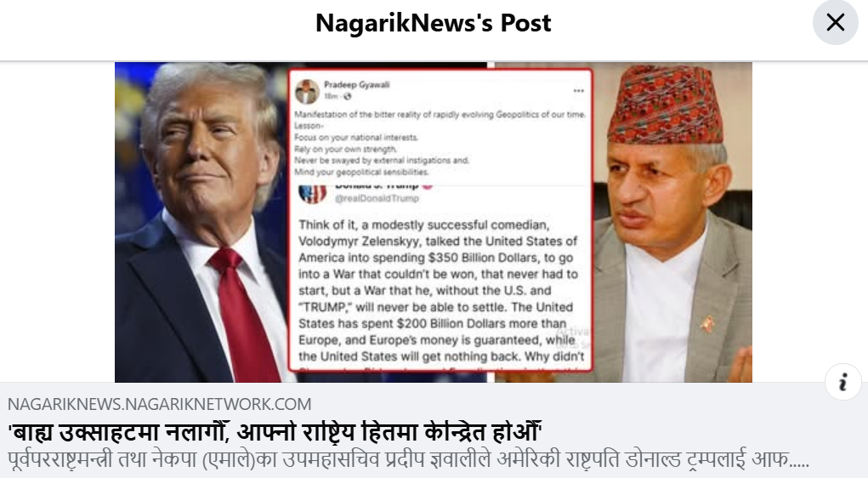Click the NagarikNews's Post title
This screenshot has width=868, height=478.
coord(434,23)
